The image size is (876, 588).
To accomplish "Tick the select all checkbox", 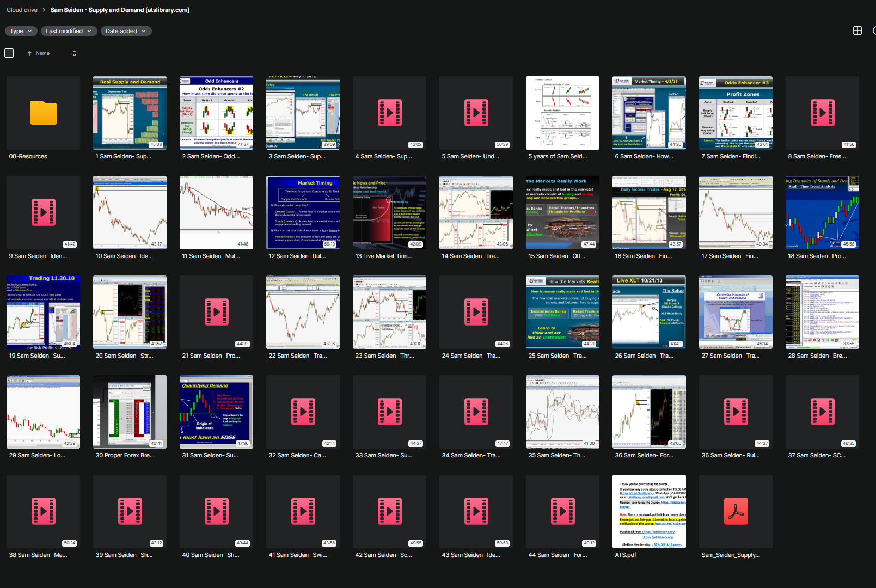I will pyautogui.click(x=9, y=53).
